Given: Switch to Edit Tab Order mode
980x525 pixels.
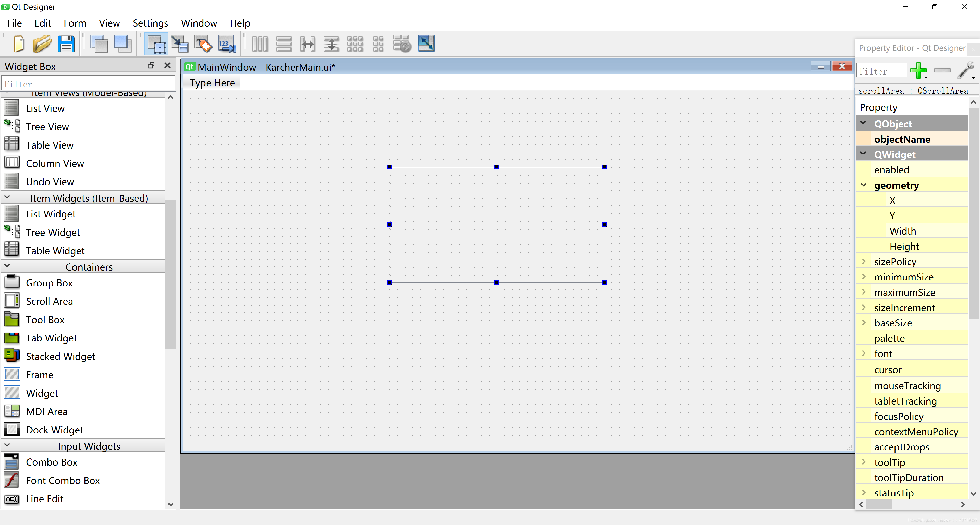Looking at the screenshot, I should pyautogui.click(x=227, y=44).
